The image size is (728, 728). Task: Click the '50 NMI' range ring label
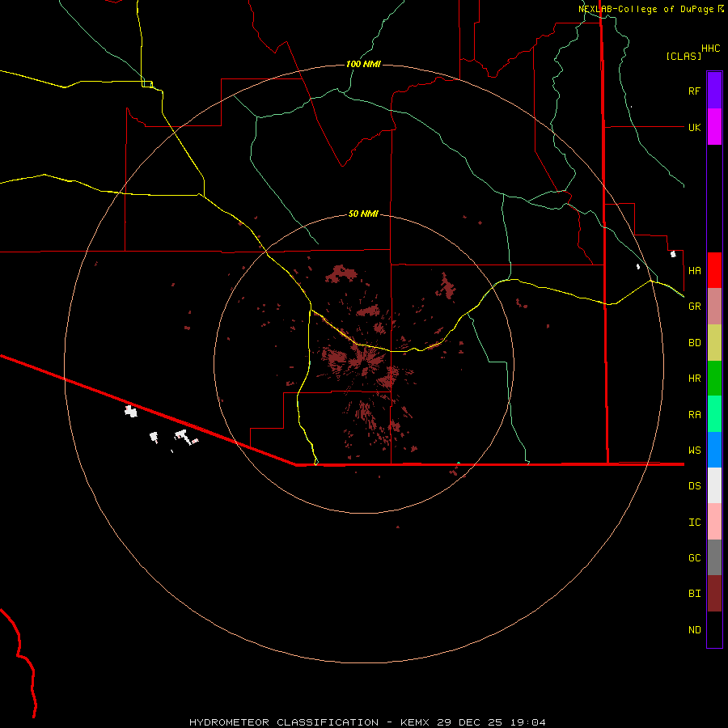click(x=363, y=214)
